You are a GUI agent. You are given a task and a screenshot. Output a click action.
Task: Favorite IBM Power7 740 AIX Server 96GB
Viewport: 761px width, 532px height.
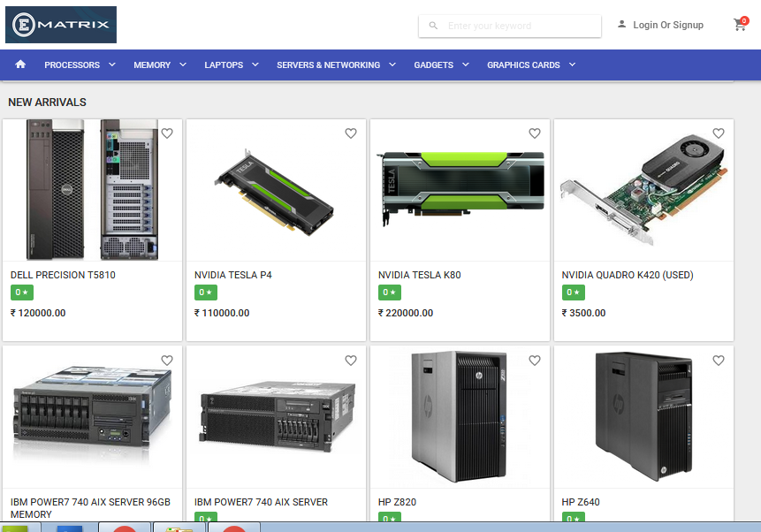point(167,361)
